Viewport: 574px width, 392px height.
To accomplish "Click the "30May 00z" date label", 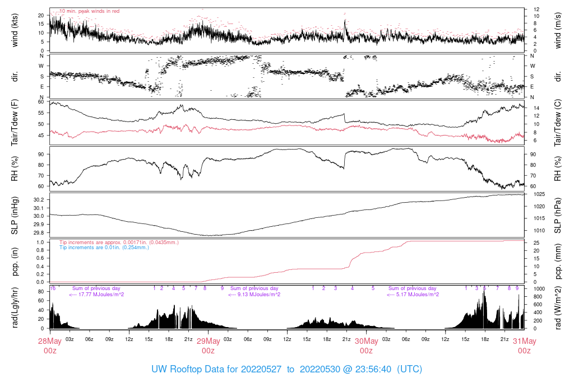I will coord(367,346).
